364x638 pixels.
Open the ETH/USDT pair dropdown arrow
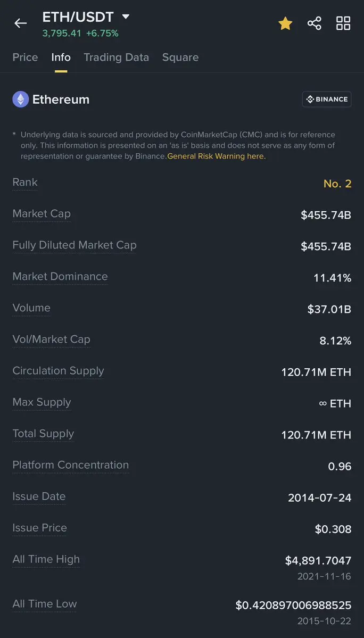[x=126, y=16]
